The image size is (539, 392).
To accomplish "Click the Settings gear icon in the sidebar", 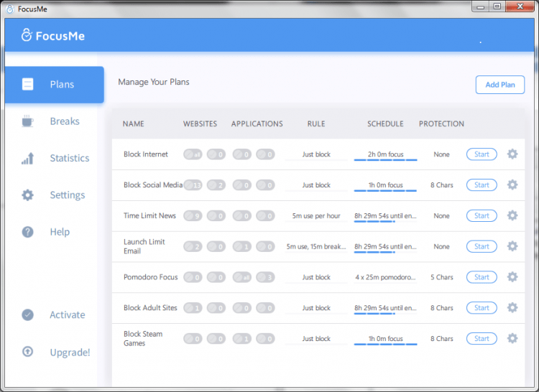I will pos(27,195).
